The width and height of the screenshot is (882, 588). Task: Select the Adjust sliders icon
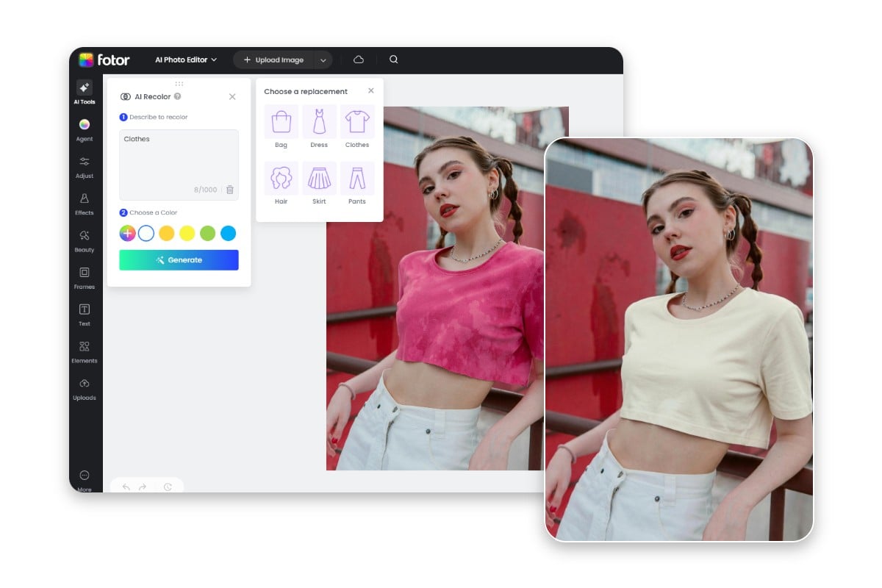(x=85, y=166)
